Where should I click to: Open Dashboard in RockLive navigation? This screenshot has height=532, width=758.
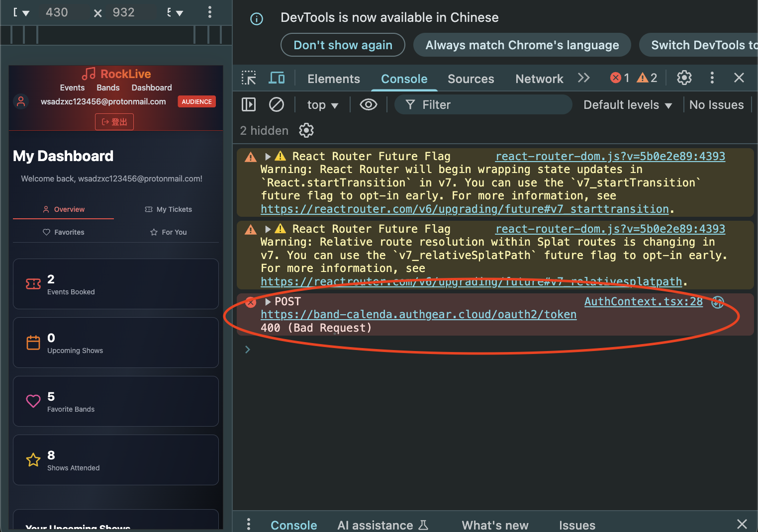tap(152, 88)
